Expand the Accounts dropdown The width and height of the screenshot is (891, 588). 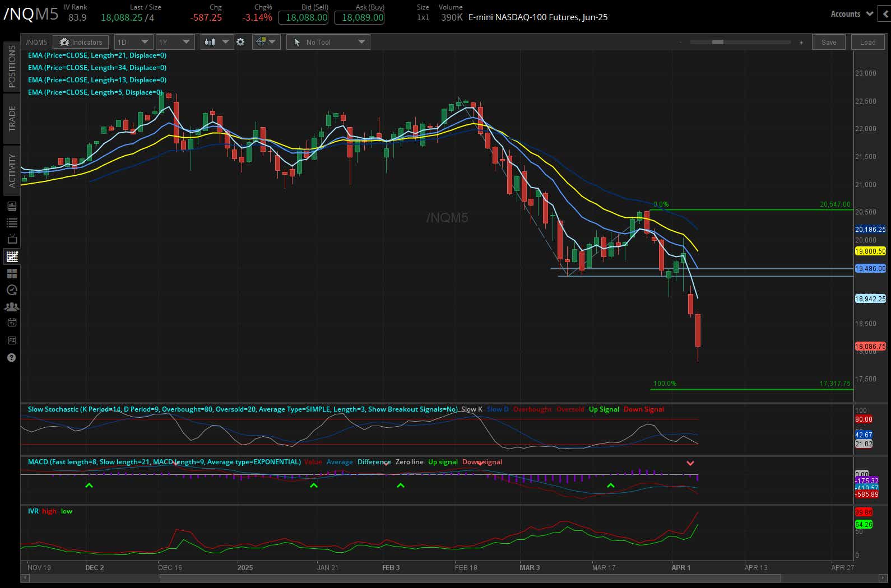[x=851, y=14]
